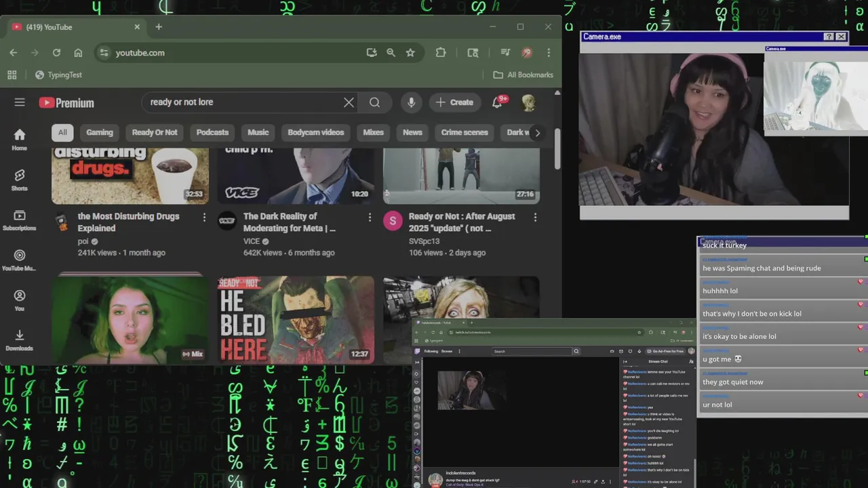Close the (419) YouTube tab

(x=137, y=26)
